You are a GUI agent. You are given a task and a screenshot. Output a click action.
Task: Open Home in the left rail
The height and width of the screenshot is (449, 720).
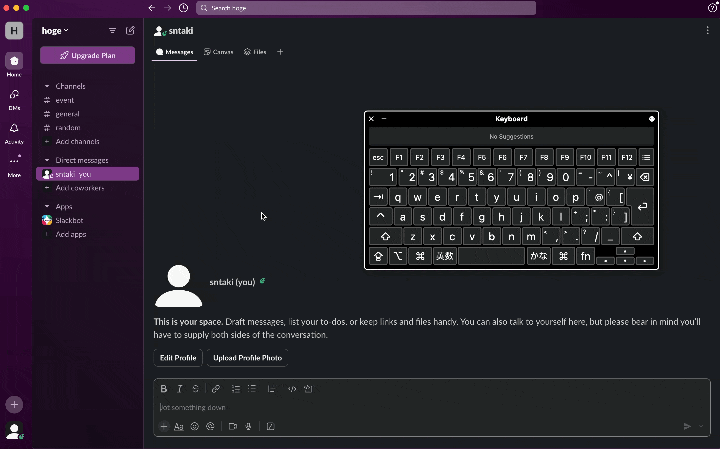(14, 65)
